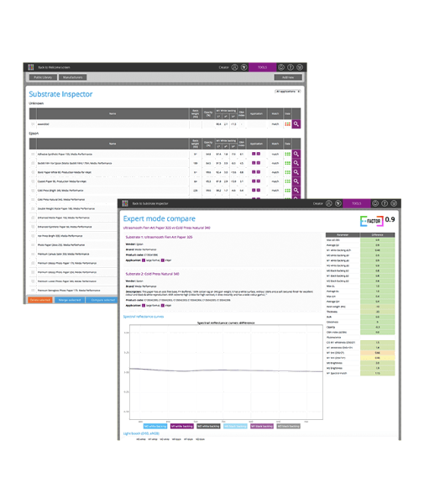Check the Bond Paper White row checkbox
The image size is (424, 504).
click(x=33, y=172)
